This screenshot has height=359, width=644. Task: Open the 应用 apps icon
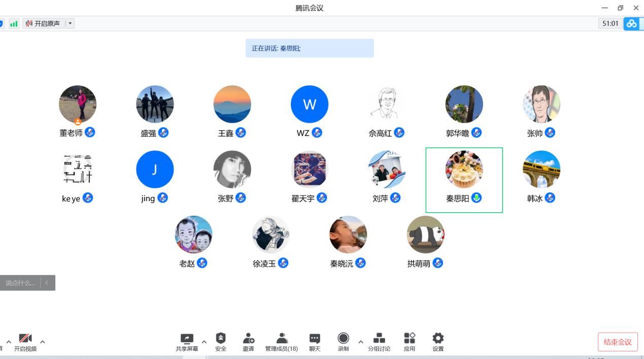click(x=410, y=339)
